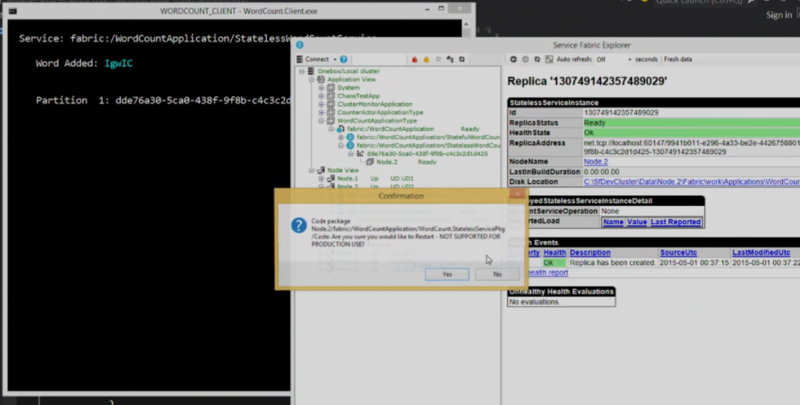
Task: Click the 'No evaluations.' text
Action: click(534, 302)
